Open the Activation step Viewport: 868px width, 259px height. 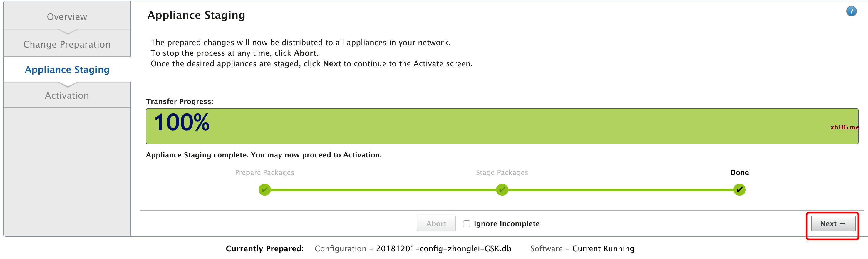[x=67, y=95]
